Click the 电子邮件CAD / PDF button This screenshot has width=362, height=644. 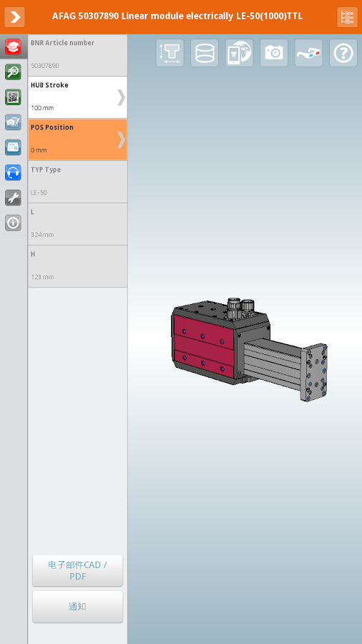coord(77,570)
